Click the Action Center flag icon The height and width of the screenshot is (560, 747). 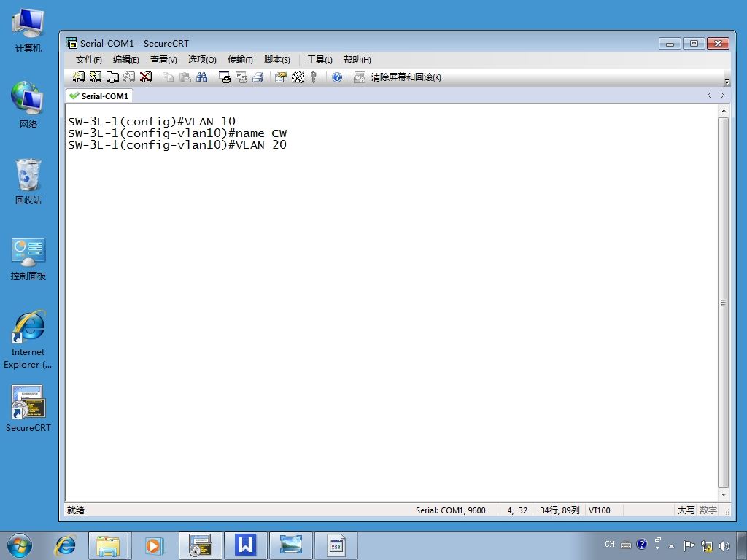689,545
